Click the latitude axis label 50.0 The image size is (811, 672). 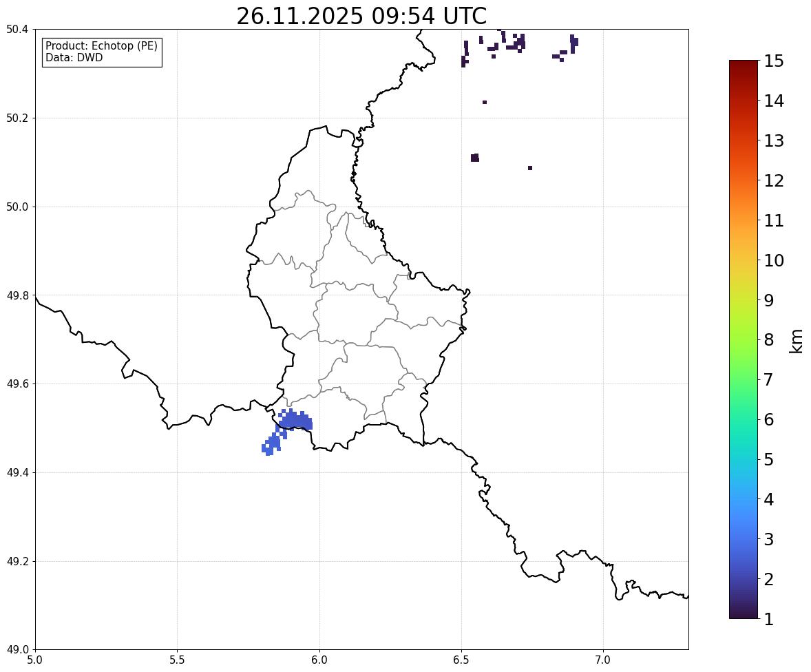tap(17, 207)
